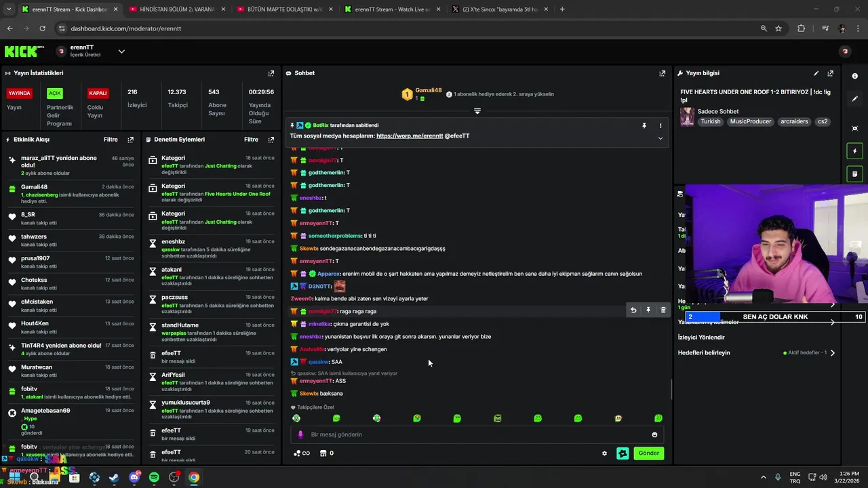
Task: Send the message with the Gönder button
Action: (648, 453)
